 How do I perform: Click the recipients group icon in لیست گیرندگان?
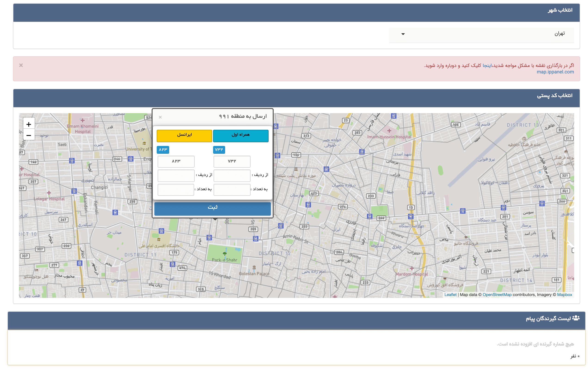576,318
